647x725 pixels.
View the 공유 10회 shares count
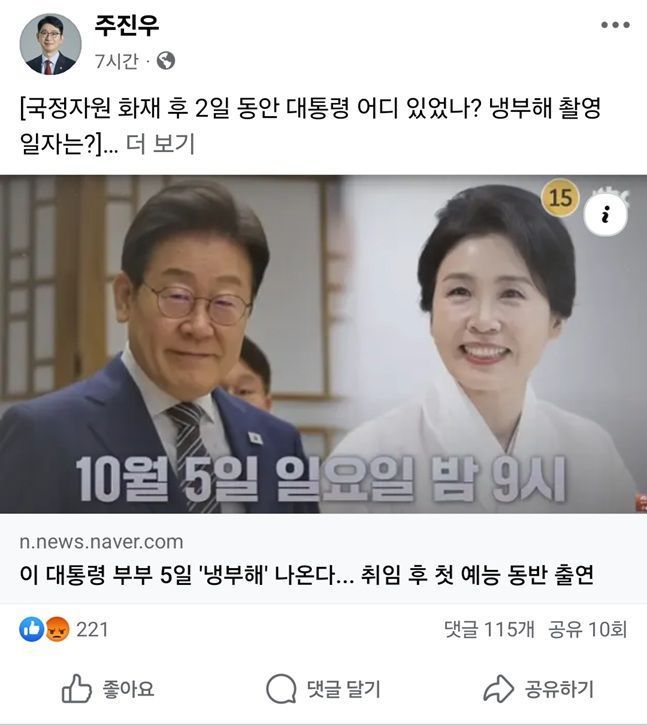587,629
